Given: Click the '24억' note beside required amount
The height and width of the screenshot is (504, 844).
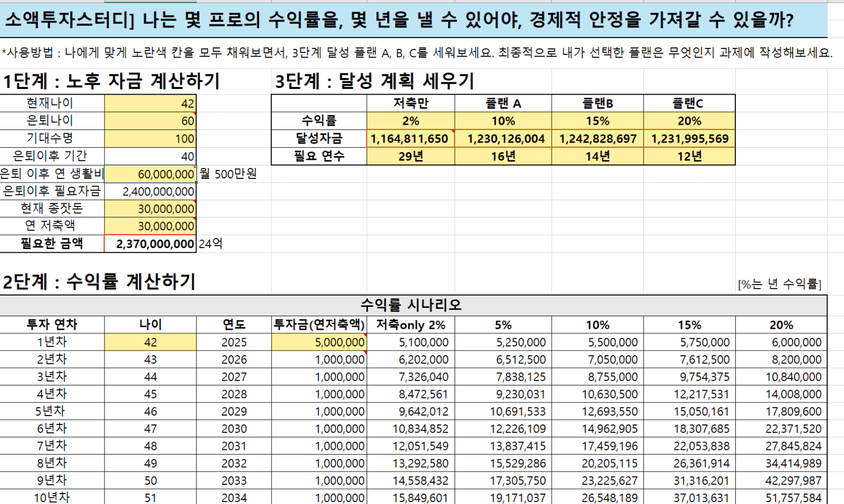Looking at the screenshot, I should point(211,244).
